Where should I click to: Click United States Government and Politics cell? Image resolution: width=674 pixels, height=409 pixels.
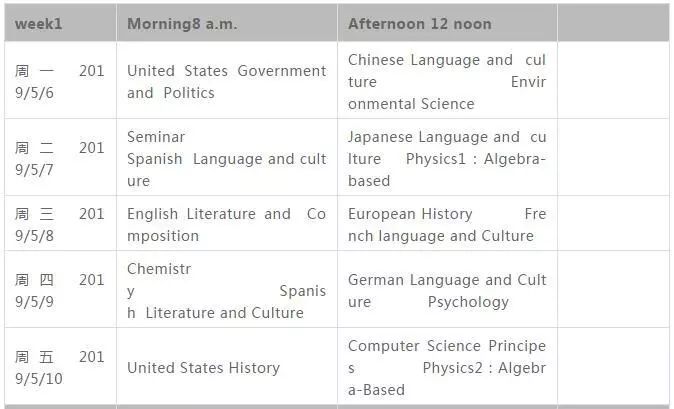[x=227, y=80]
